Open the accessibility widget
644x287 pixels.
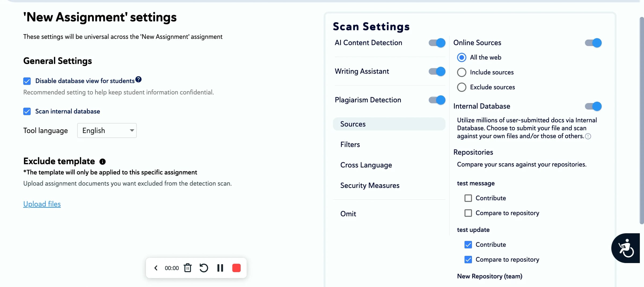click(625, 248)
